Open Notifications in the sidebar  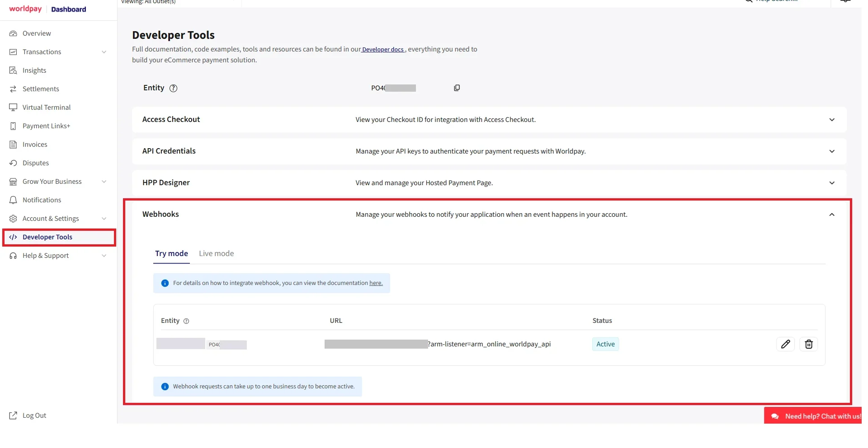pos(42,200)
